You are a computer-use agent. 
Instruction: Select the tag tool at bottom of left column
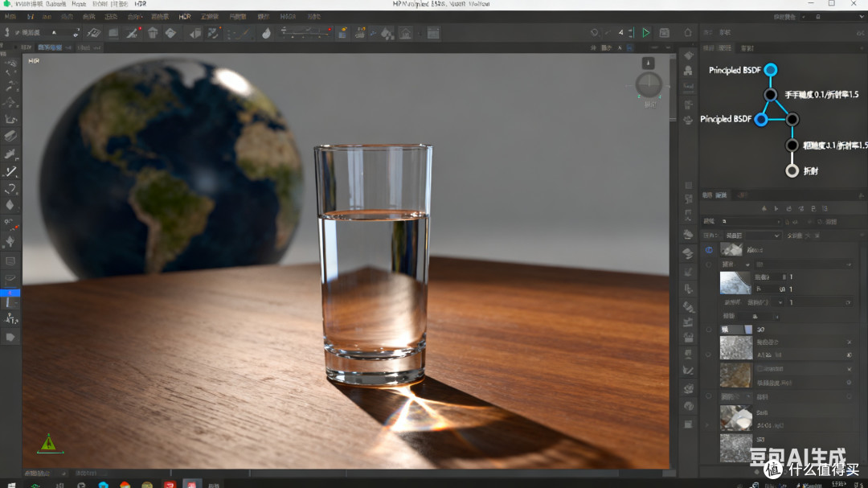point(10,337)
